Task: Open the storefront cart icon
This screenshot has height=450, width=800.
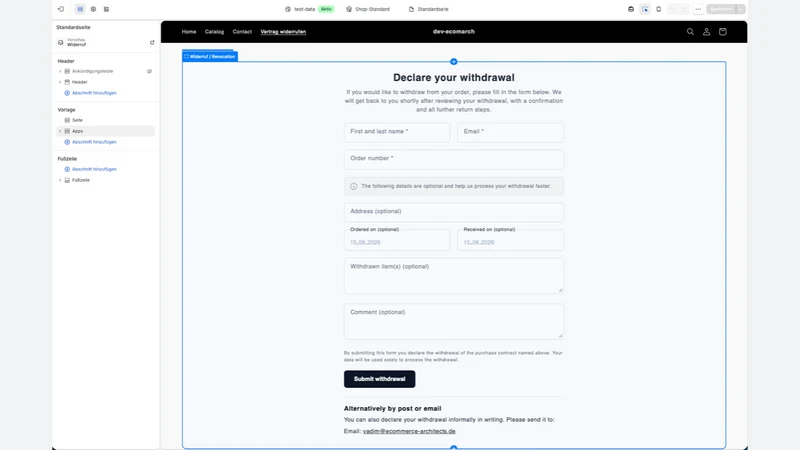Action: [722, 32]
